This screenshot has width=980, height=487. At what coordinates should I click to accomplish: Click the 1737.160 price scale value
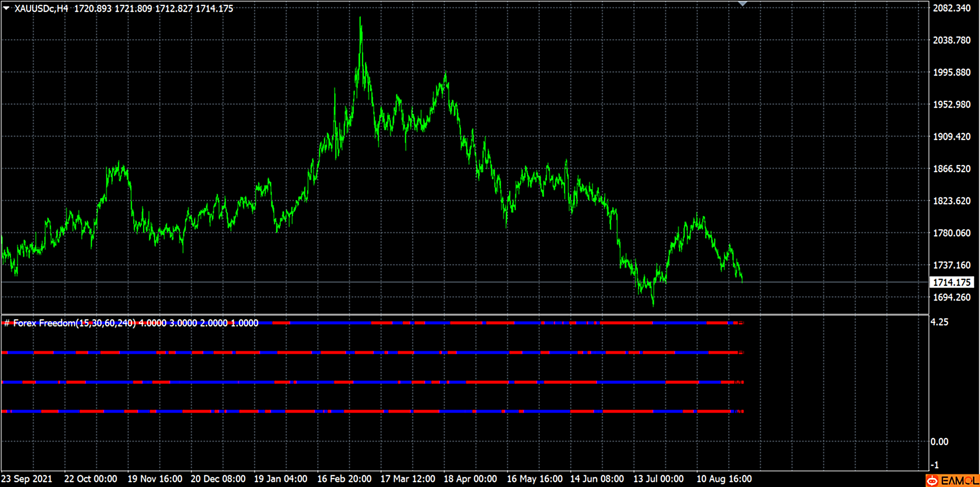(951, 265)
